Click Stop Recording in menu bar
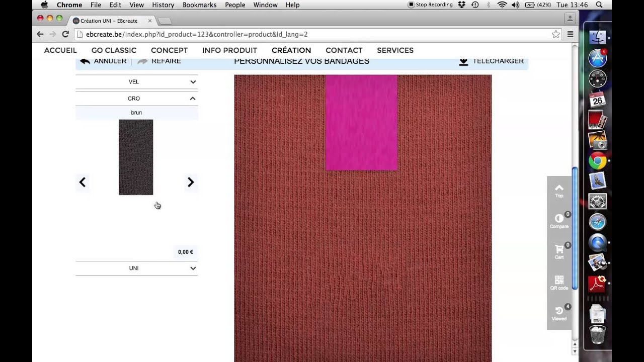Image resolution: width=644 pixels, height=362 pixels. tap(430, 5)
